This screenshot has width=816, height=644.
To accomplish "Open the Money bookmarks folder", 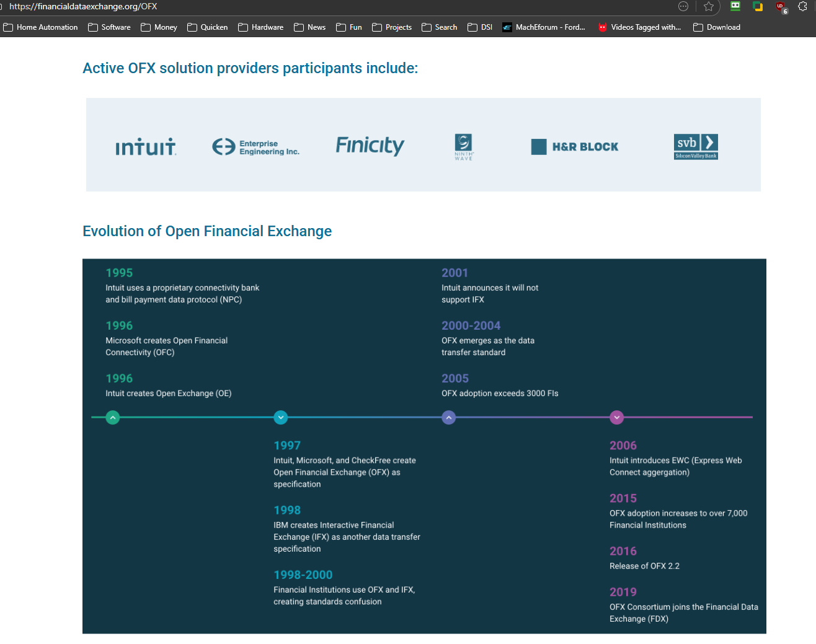I will pos(159,27).
